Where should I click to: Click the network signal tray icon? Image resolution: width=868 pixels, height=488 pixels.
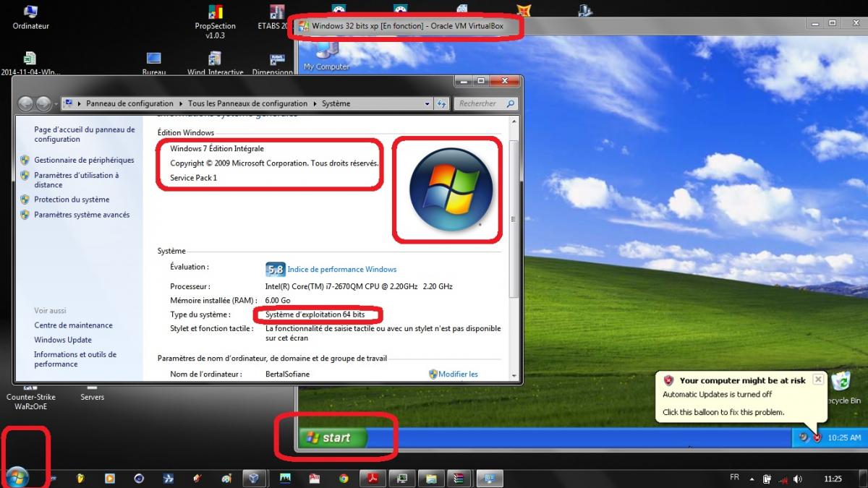[783, 479]
